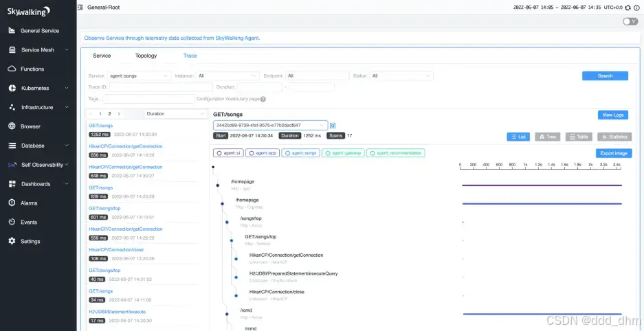Image resolution: width=644 pixels, height=331 pixels.
Task: Select the /rcmd Axios span duration bar
Action: (x=542, y=315)
